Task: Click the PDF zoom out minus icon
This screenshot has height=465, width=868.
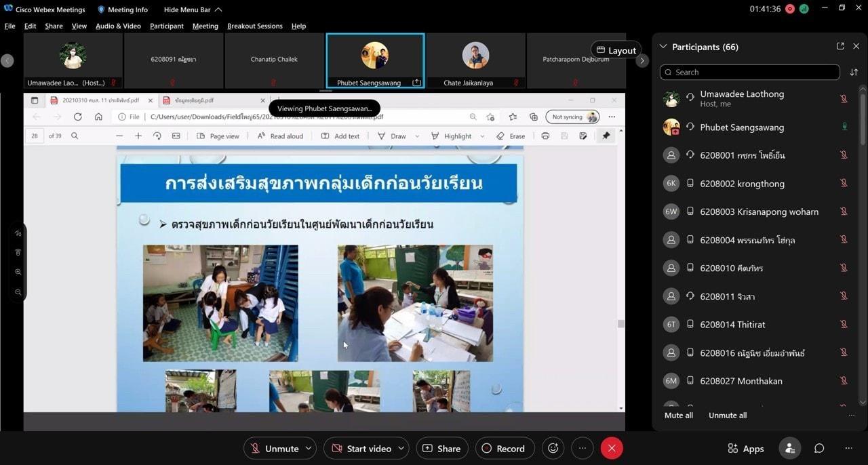Action: point(119,136)
